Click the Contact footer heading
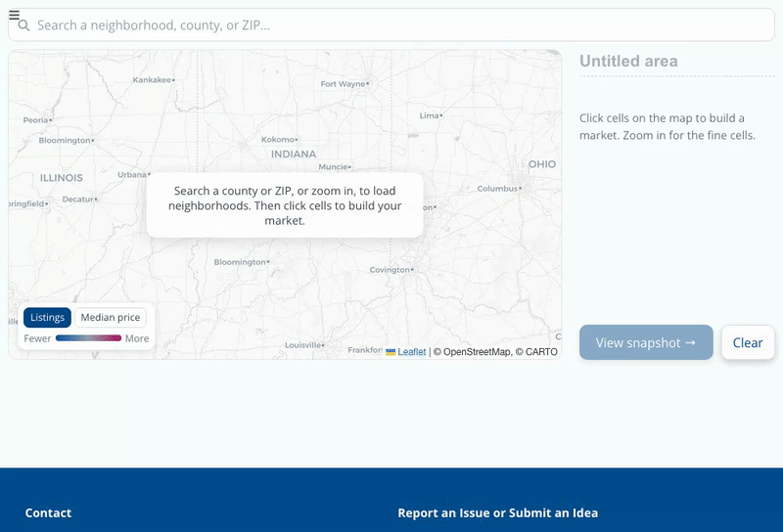This screenshot has height=532, width=783. pos(48,512)
